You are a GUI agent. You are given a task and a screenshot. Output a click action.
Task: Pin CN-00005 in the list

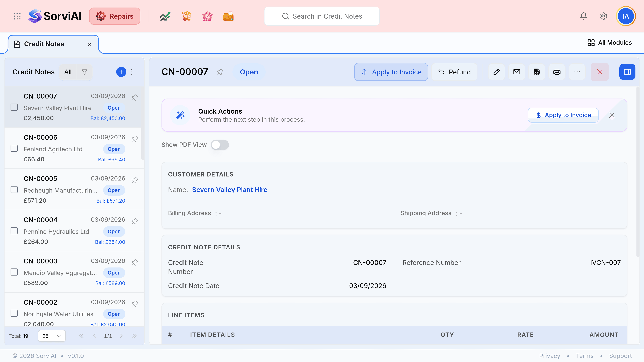135,180
